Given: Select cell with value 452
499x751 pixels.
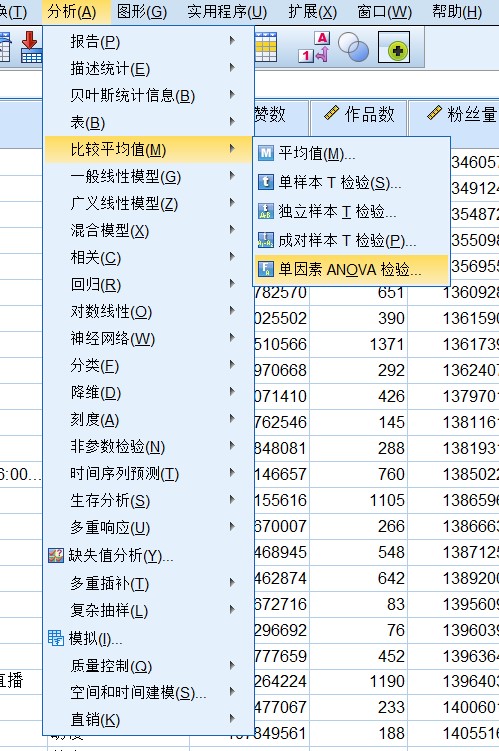Looking at the screenshot, I should (x=359, y=656).
